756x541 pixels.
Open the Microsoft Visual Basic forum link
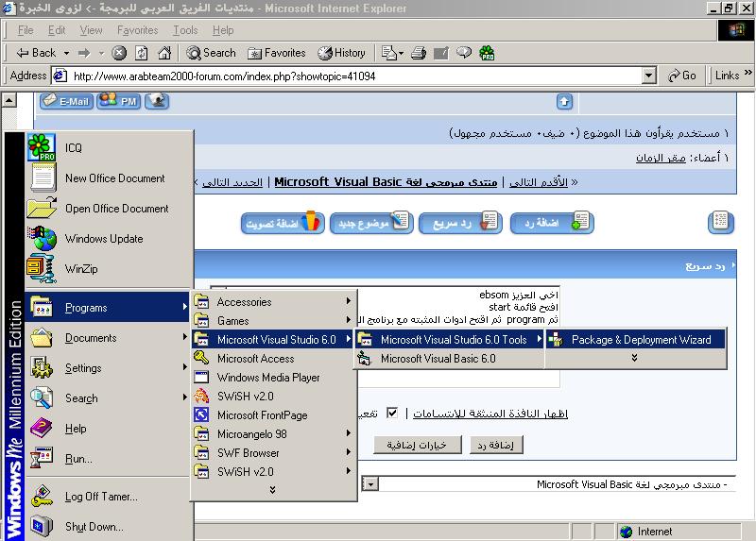point(386,182)
